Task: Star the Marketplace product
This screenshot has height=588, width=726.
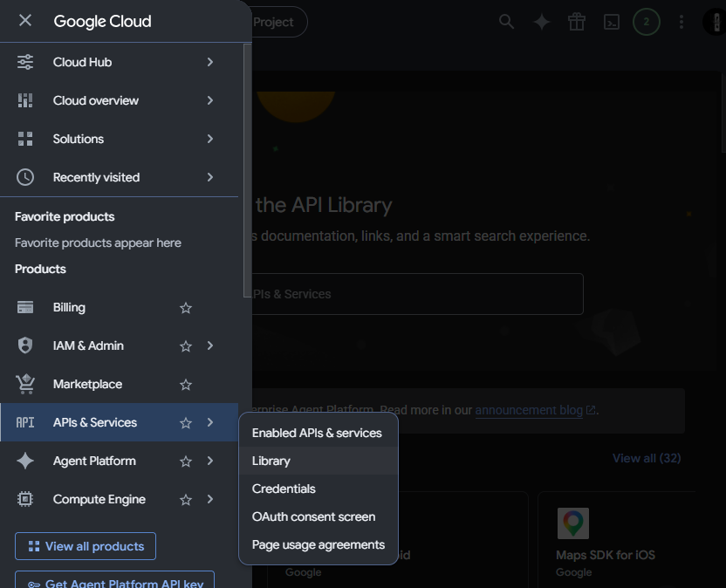Action: point(186,385)
